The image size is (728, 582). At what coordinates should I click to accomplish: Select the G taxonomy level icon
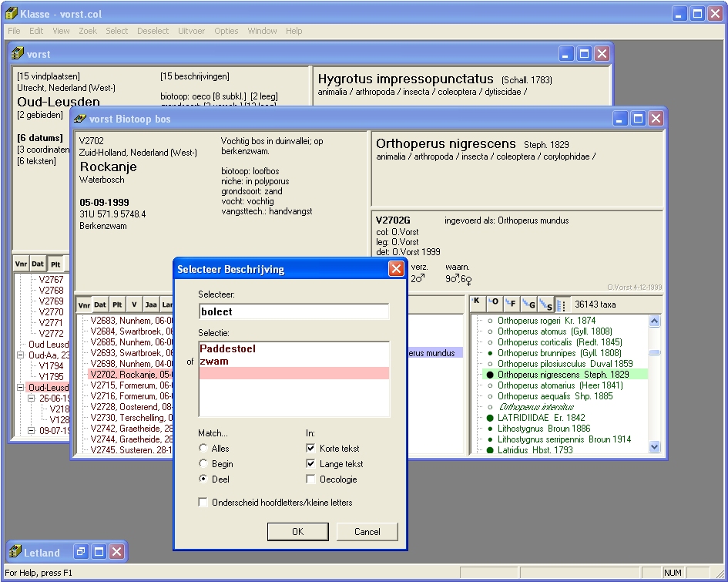[x=528, y=304]
